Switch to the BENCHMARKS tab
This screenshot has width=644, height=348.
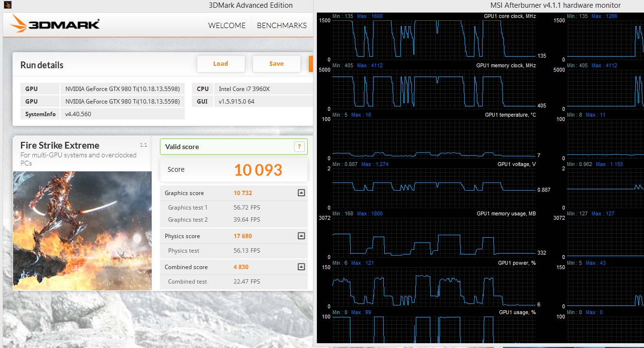(x=282, y=25)
